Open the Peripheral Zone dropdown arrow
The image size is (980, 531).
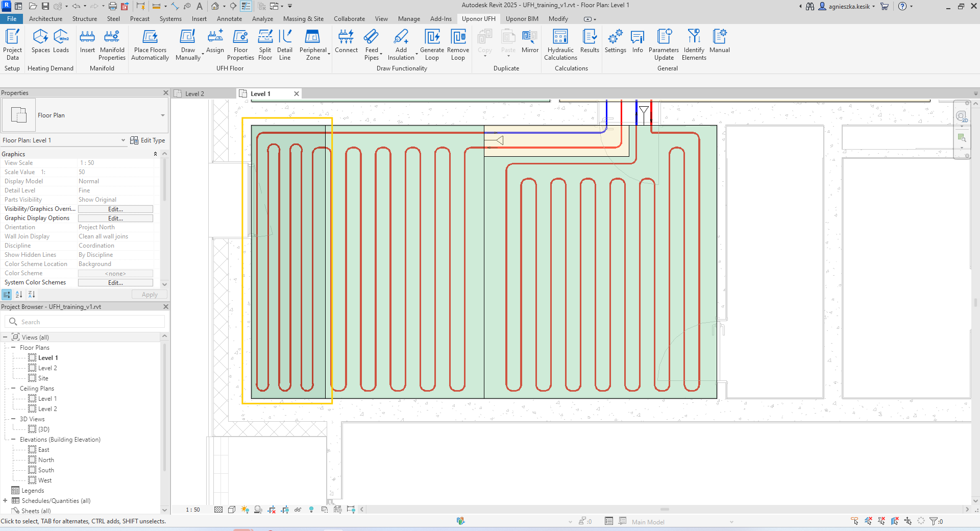point(329,54)
